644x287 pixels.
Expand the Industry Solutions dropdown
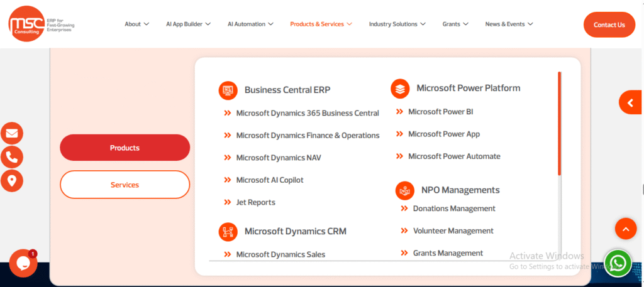click(x=397, y=24)
